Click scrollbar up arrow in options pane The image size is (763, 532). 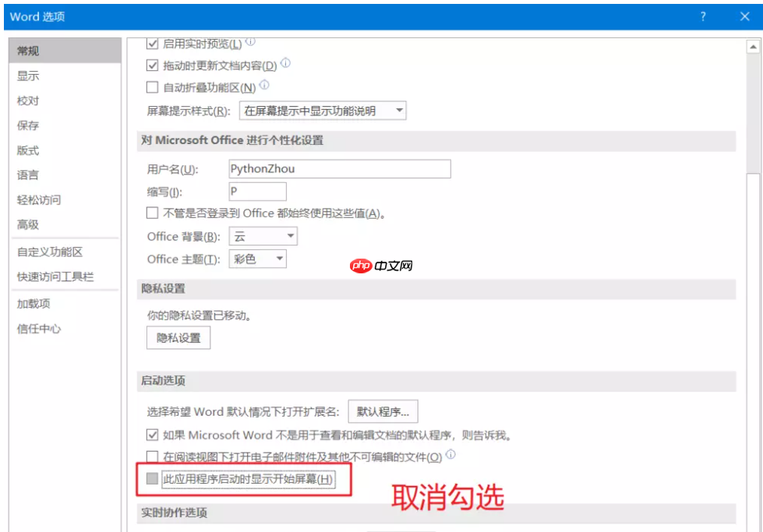click(754, 48)
